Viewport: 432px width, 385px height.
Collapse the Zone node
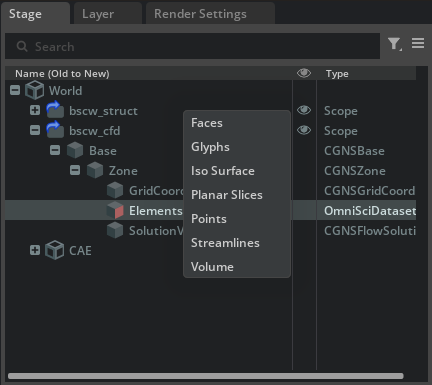tap(75, 170)
